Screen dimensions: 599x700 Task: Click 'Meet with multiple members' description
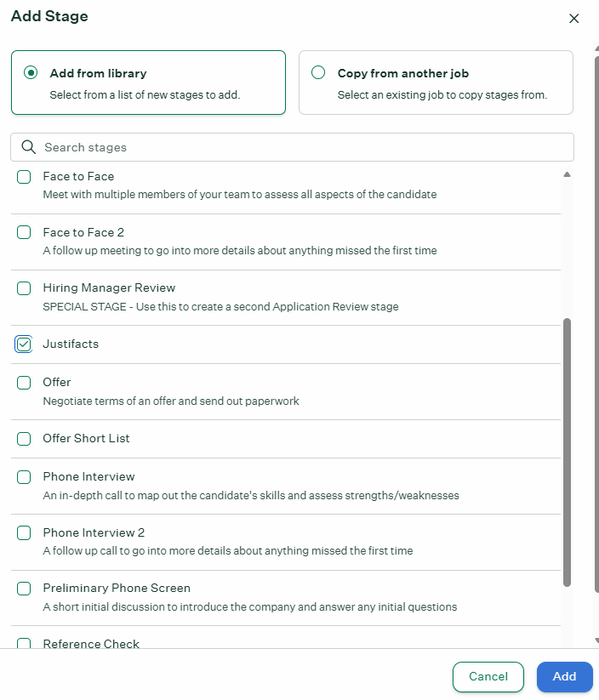pos(240,195)
